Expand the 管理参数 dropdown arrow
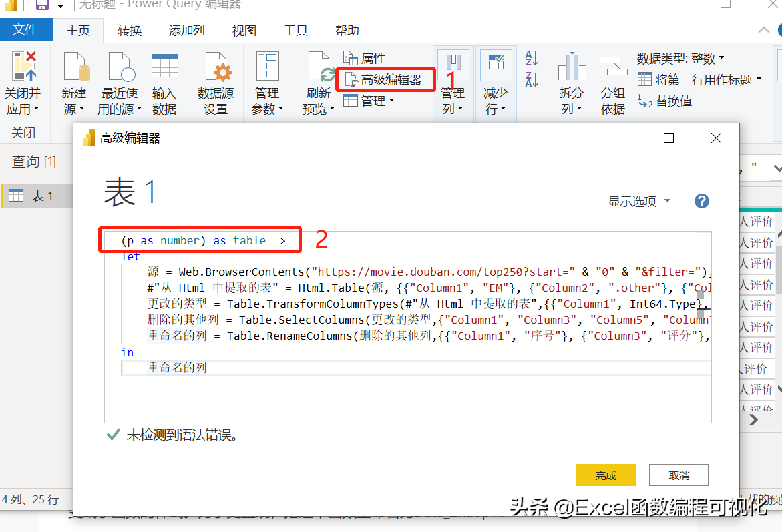 tap(281, 109)
